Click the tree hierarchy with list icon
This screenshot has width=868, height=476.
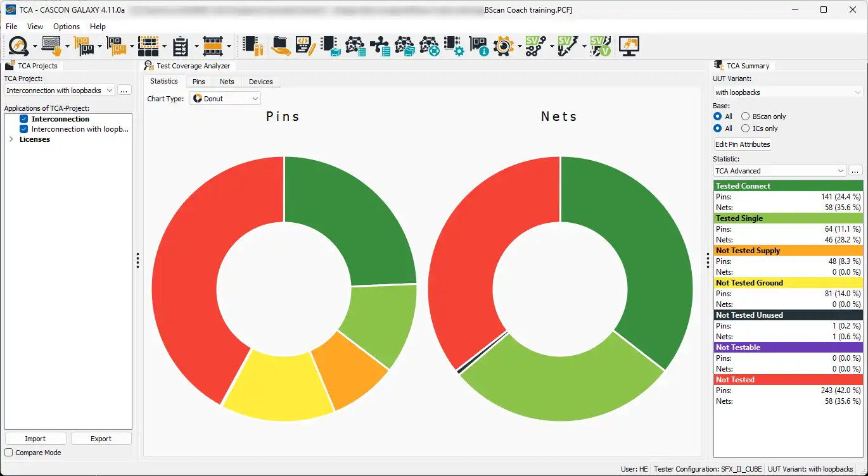point(380,46)
